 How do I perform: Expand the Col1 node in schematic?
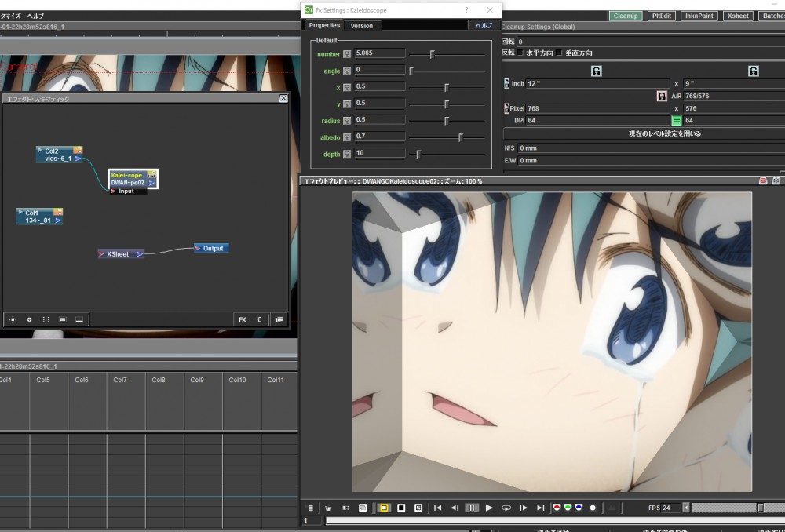20,212
